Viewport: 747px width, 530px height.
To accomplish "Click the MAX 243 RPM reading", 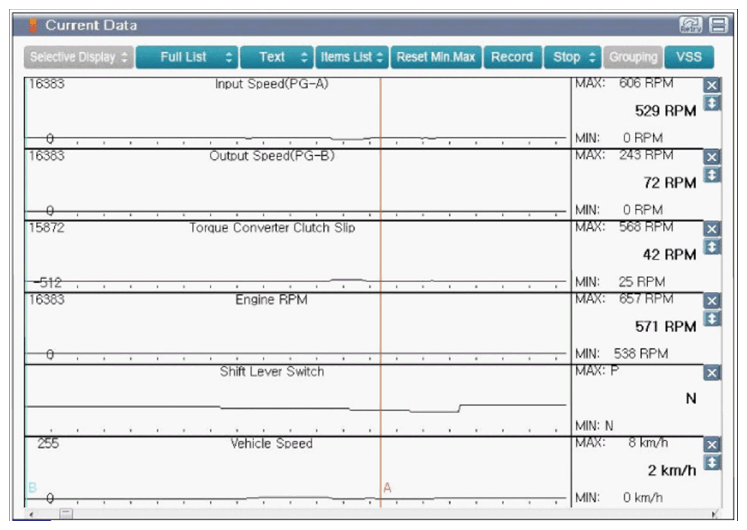I will coord(624,155).
